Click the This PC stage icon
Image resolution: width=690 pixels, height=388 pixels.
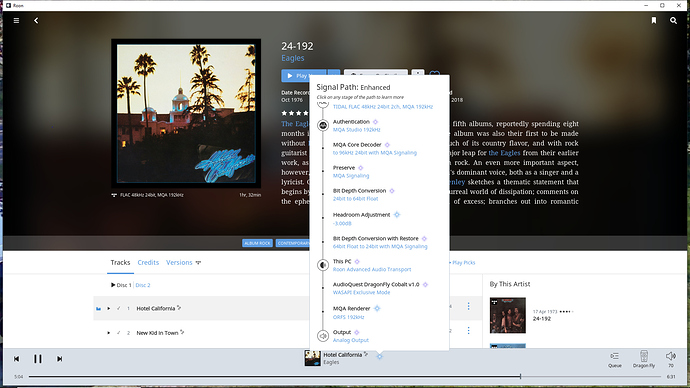point(323,265)
